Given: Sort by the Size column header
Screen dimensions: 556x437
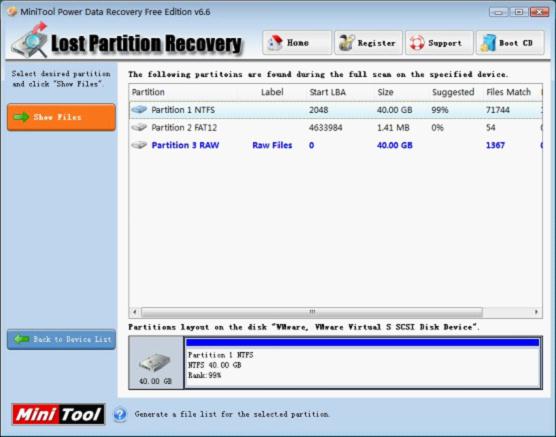Looking at the screenshot, I should coord(385,92).
